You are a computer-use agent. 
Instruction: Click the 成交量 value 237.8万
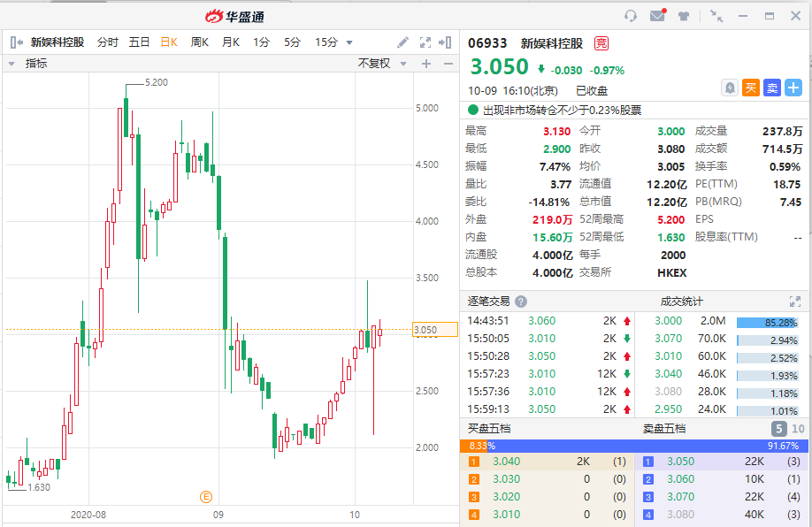(x=783, y=132)
